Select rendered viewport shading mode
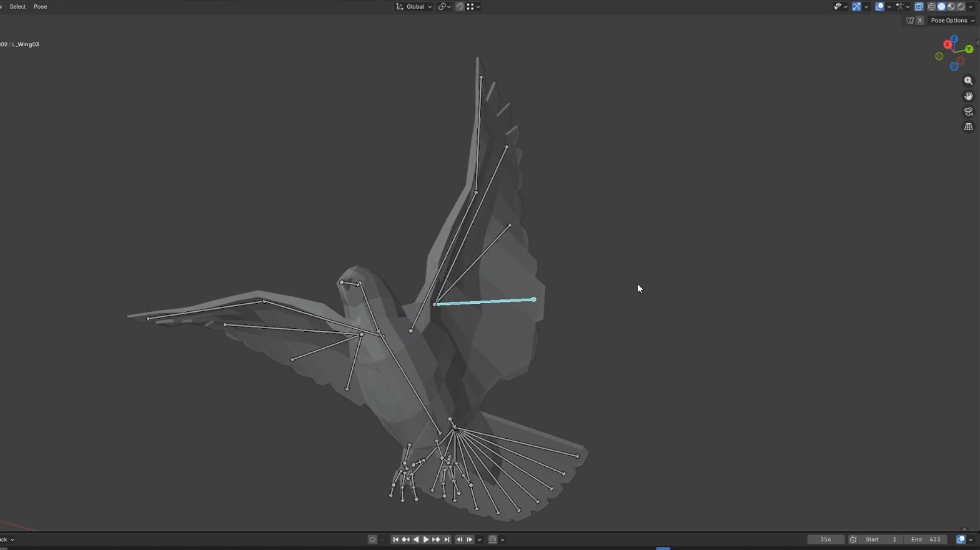Image resolution: width=980 pixels, height=550 pixels. pyautogui.click(x=961, y=7)
